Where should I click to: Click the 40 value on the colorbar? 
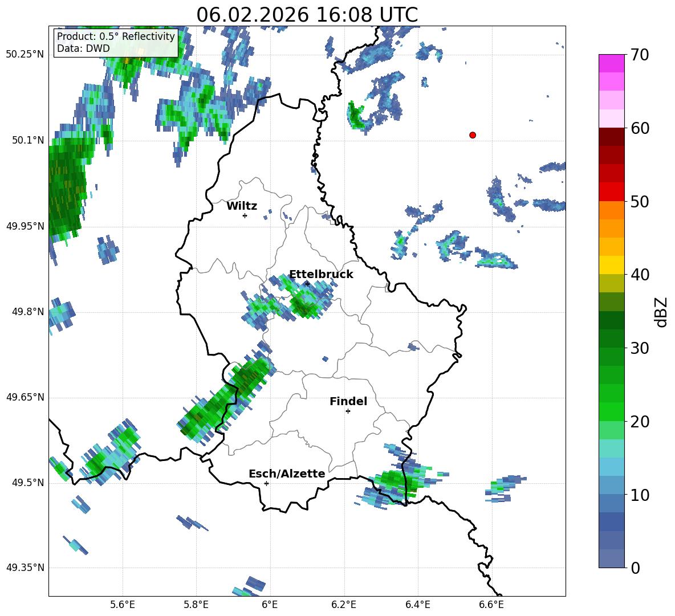(639, 275)
